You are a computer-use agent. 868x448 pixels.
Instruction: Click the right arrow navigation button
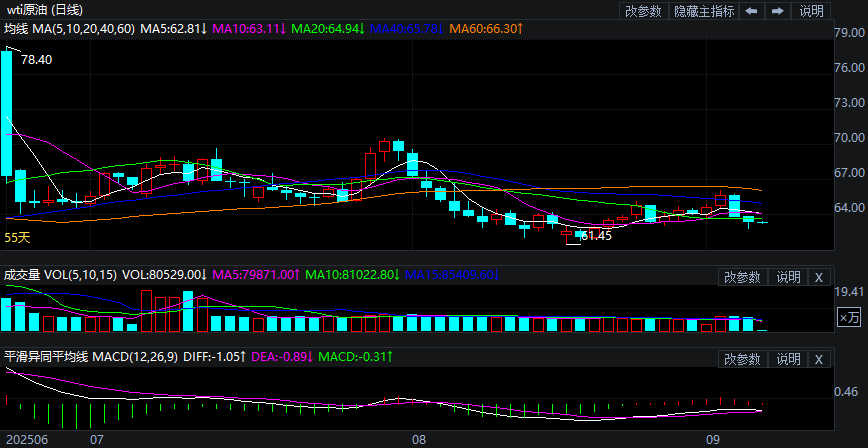pyautogui.click(x=777, y=11)
